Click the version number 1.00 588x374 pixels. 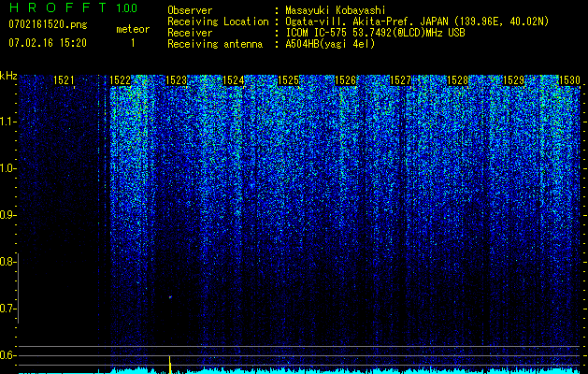click(x=126, y=7)
